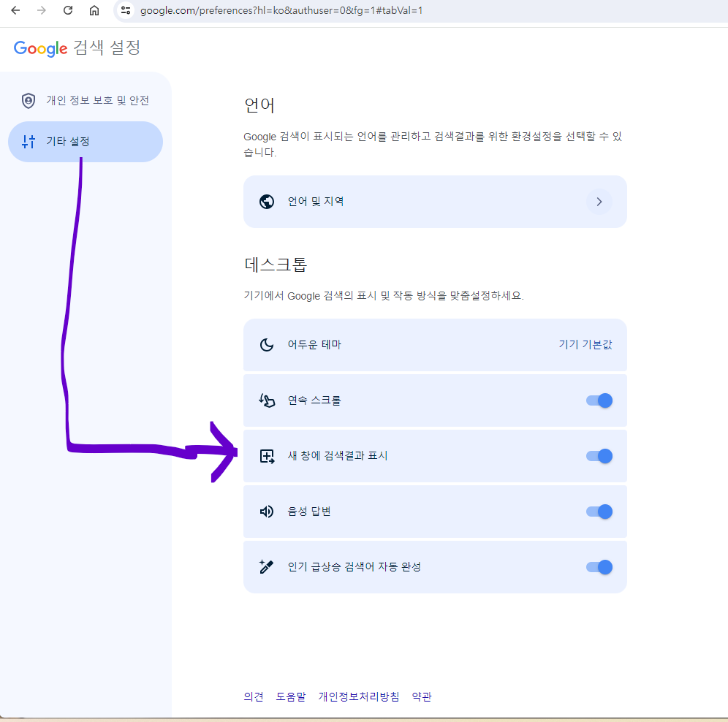
Task: Toggle 인기 급상승 검색어 자동 완성 switch
Action: coord(599,567)
